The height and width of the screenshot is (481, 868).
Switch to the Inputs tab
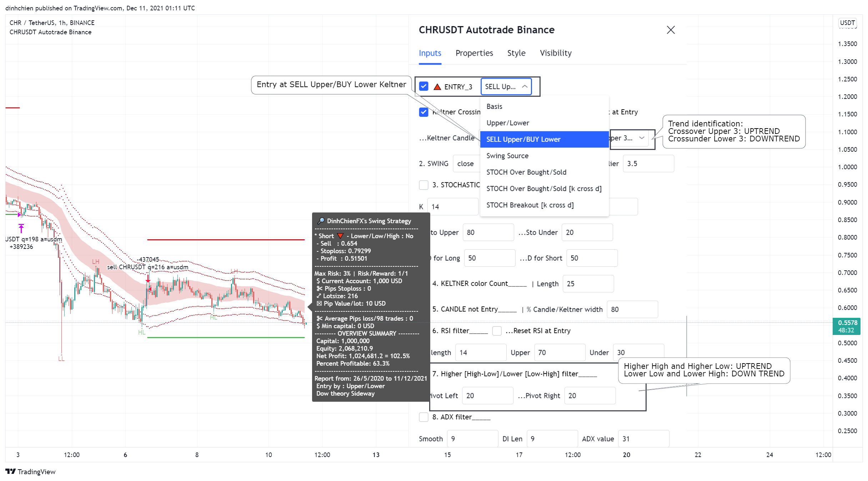pos(430,53)
